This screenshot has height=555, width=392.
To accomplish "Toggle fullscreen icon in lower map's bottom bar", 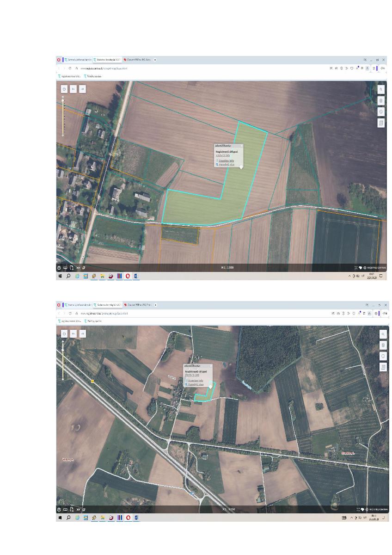I will click(x=358, y=509).
